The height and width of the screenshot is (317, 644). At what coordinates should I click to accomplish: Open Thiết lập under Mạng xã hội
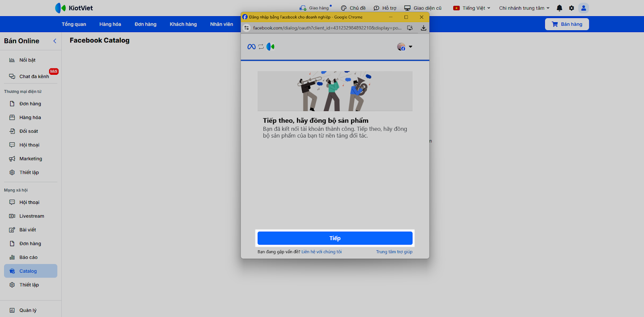31,285
